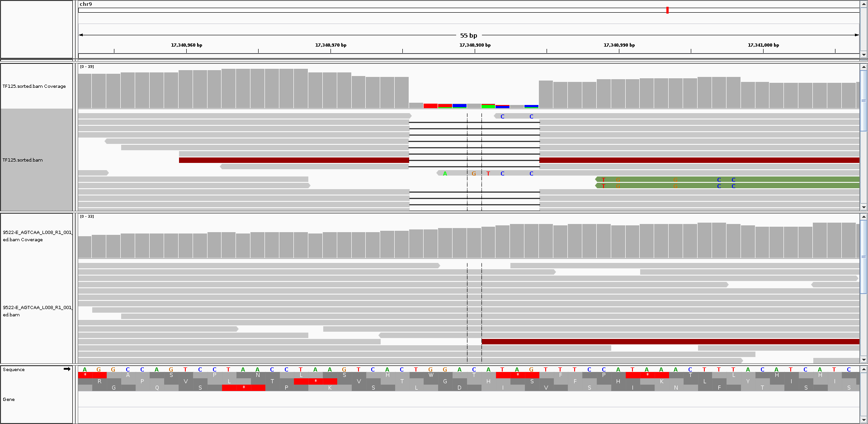The height and width of the screenshot is (424, 868).
Task: Click scroll-down arrow of TF125 alignment panel
Action: 863,207
